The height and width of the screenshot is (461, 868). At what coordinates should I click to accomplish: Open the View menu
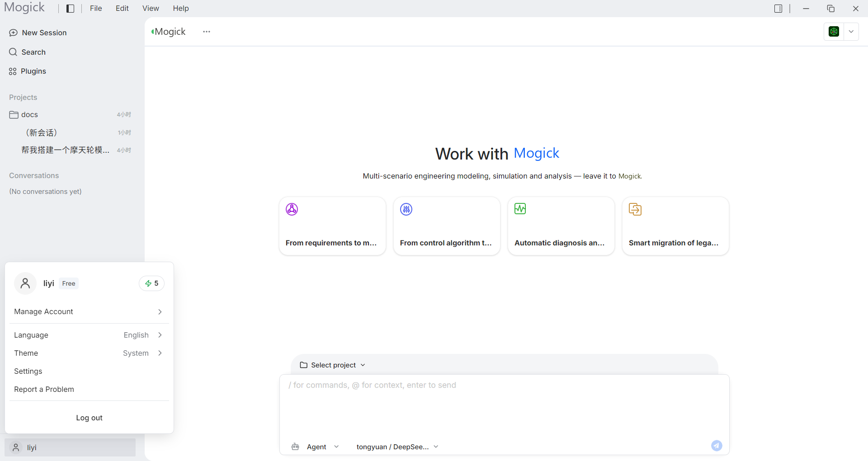[151, 9]
